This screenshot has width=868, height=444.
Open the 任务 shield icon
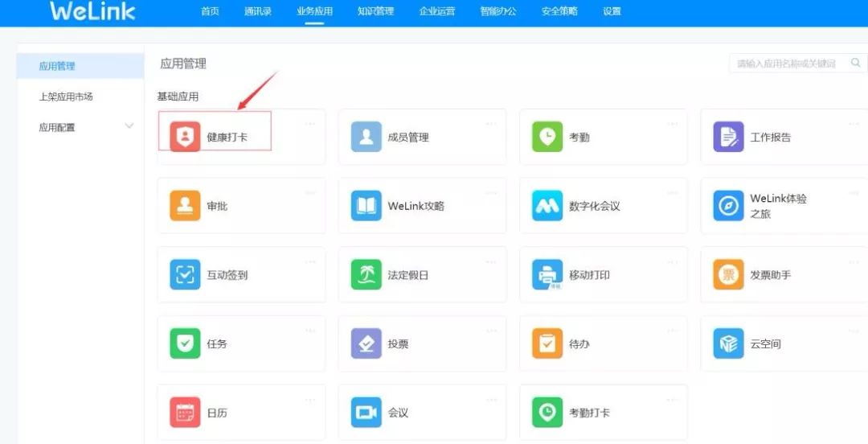click(x=185, y=343)
